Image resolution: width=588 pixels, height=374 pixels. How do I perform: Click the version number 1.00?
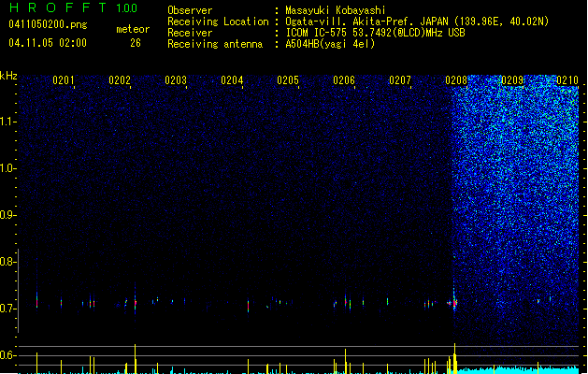coord(127,7)
